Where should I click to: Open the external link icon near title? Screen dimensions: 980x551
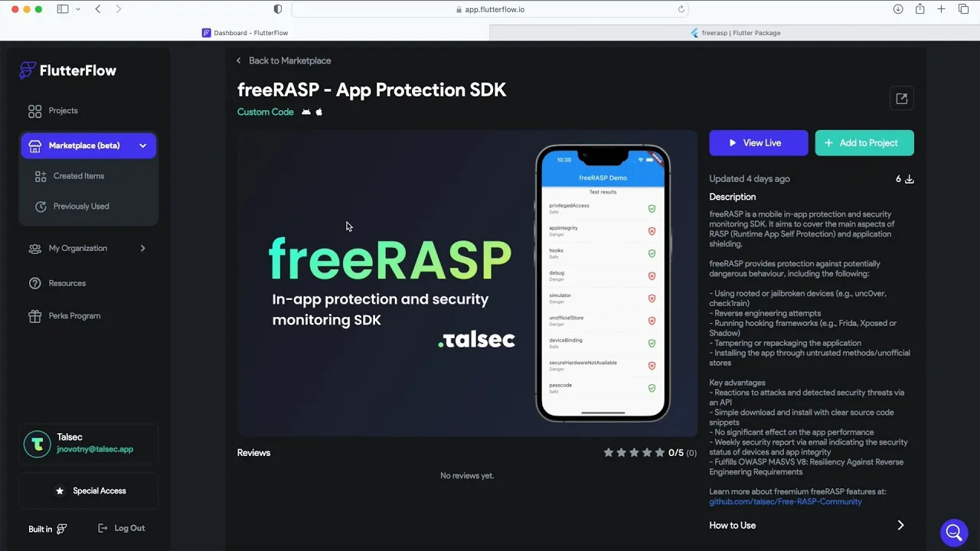click(x=901, y=99)
